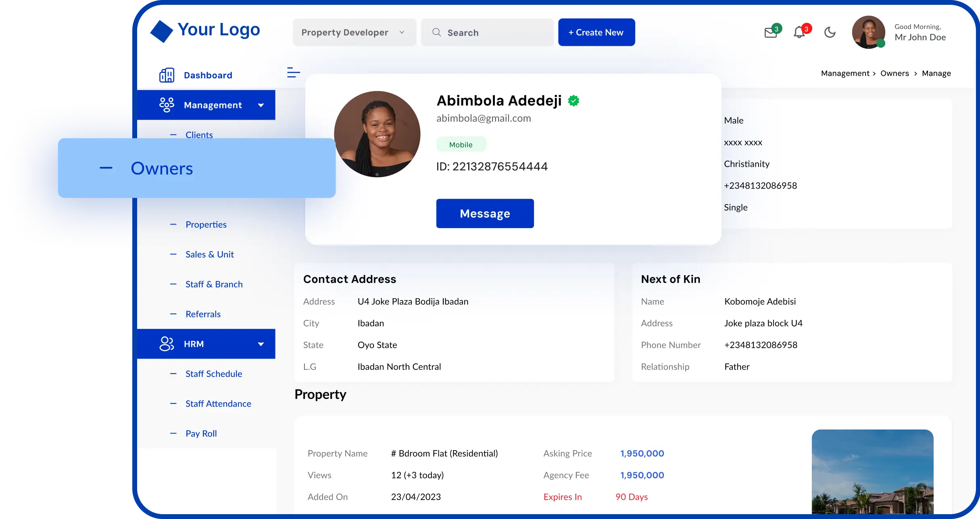Click the Oyo State value
Screen dimensions: 980x519
click(x=377, y=345)
